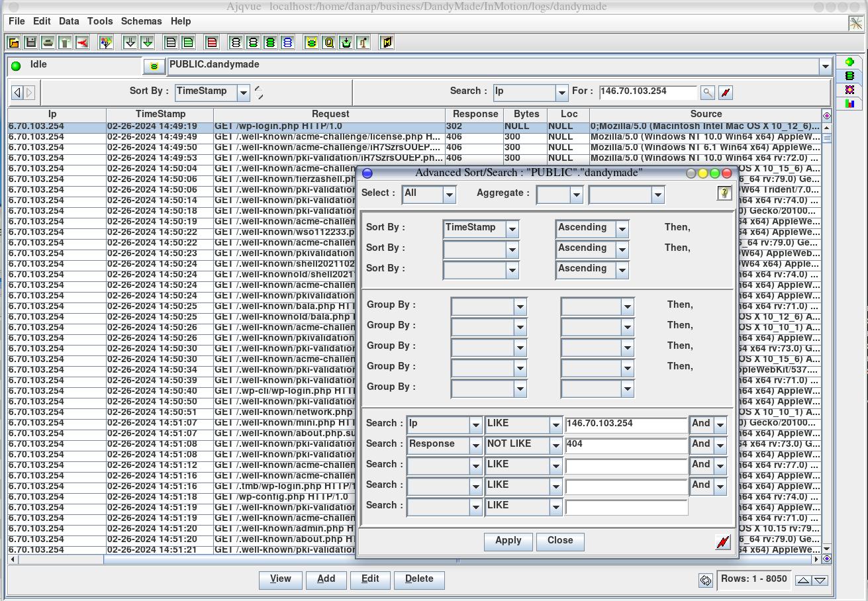
Task: Clear the dialog using red lightning icon
Action: pyautogui.click(x=723, y=542)
